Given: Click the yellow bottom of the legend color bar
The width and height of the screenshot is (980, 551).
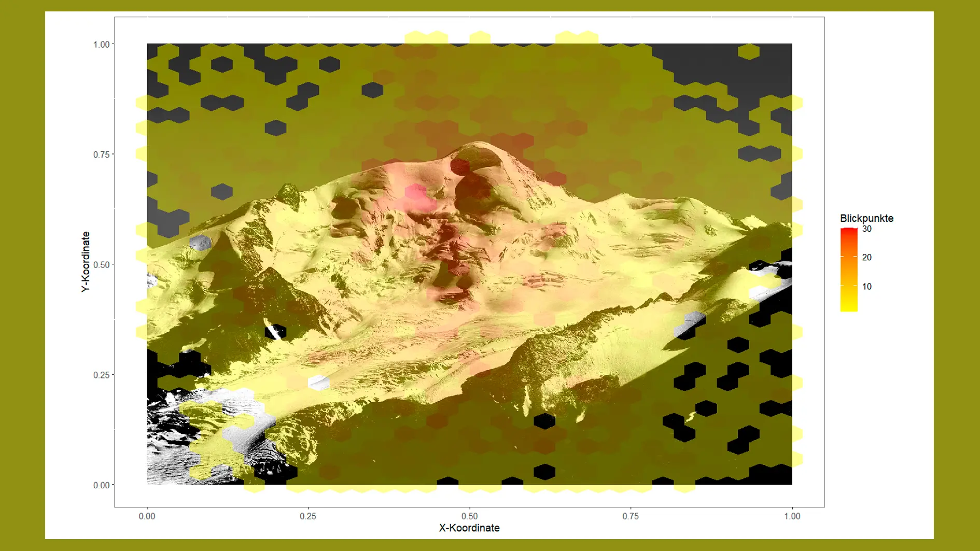Looking at the screenshot, I should point(849,307).
